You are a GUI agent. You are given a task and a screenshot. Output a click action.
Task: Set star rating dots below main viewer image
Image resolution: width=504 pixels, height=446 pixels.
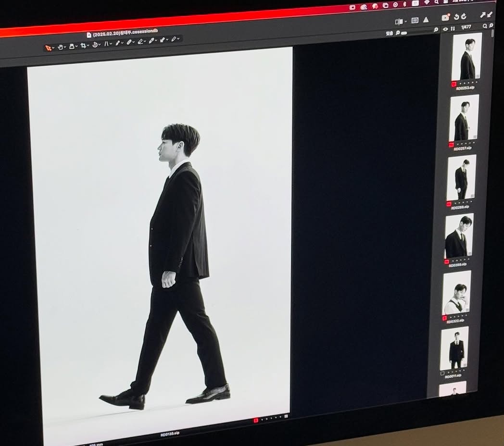tap(272, 418)
